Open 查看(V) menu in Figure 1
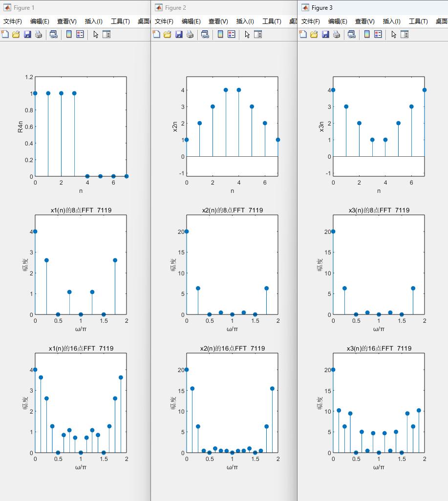 [x=67, y=21]
